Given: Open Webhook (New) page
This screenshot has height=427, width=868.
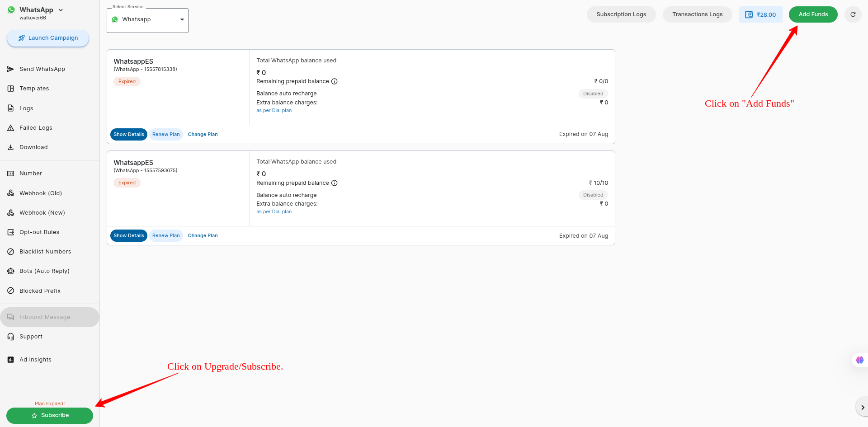Looking at the screenshot, I should point(42,213).
